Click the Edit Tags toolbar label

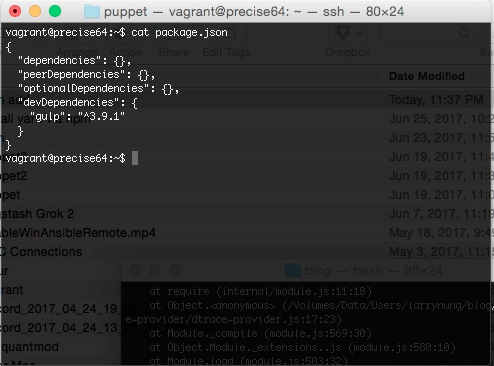pyautogui.click(x=226, y=52)
